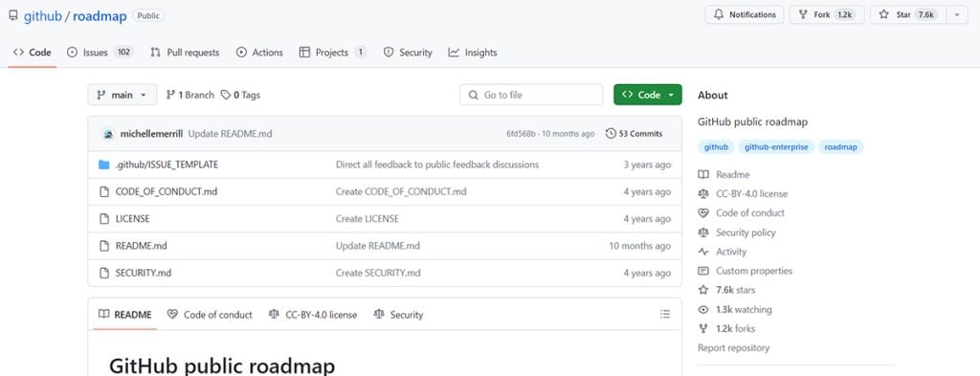Click Report repository link
980x376 pixels.
(734, 348)
